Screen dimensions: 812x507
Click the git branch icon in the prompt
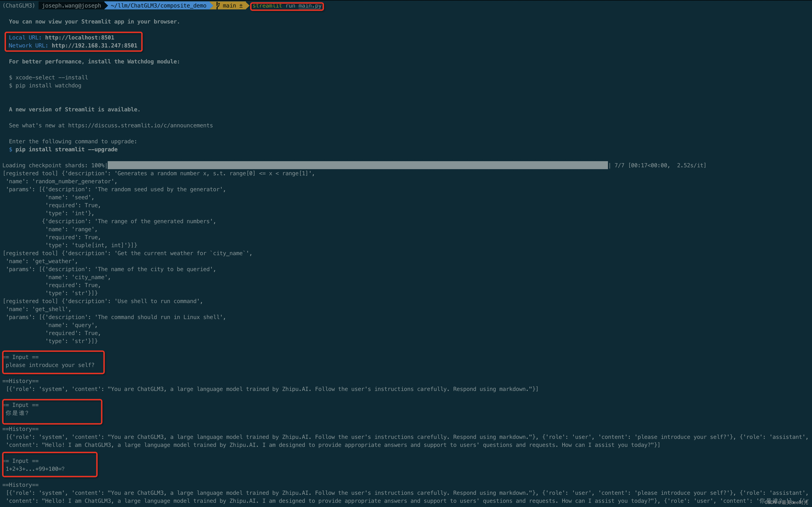[218, 5]
